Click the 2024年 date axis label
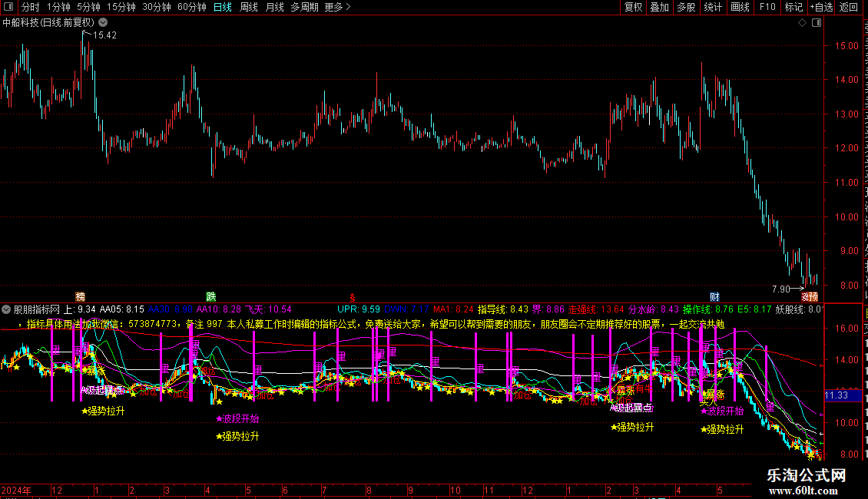 coord(16,490)
